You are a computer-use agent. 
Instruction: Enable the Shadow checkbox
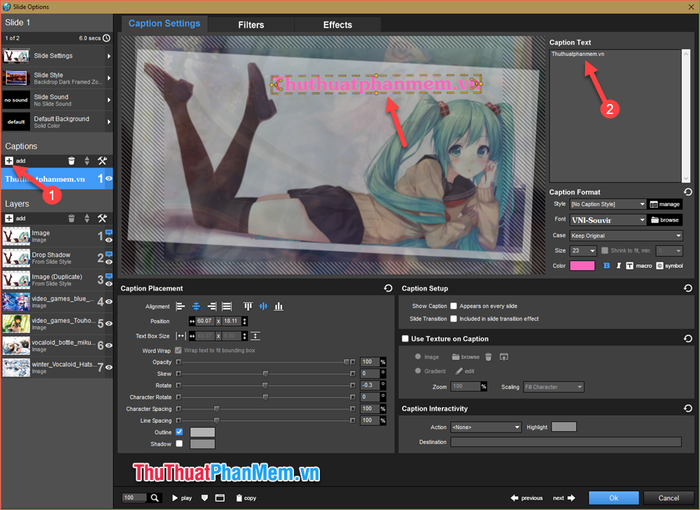pyautogui.click(x=179, y=443)
